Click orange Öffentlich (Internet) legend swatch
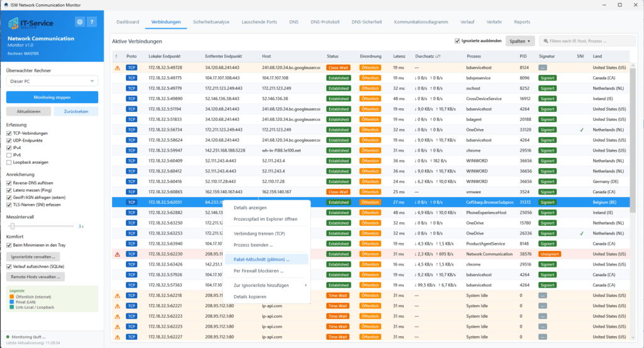 pos(11,296)
